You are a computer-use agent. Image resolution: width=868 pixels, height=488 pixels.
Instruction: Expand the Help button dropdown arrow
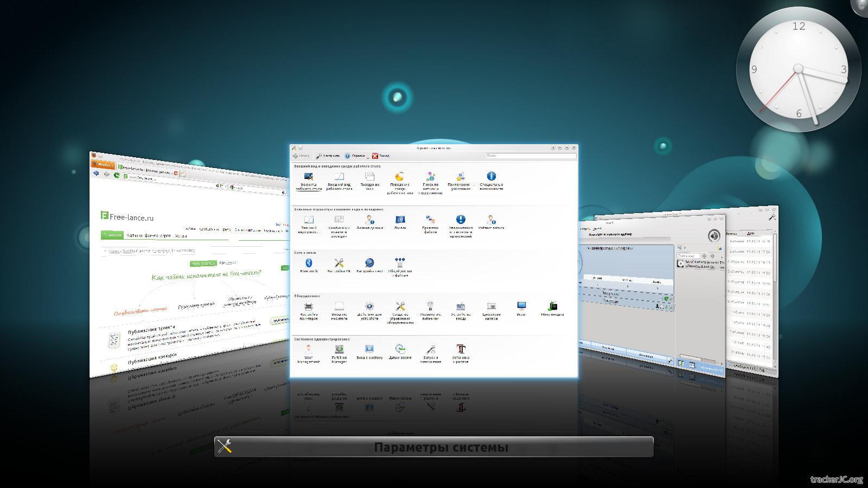click(368, 157)
